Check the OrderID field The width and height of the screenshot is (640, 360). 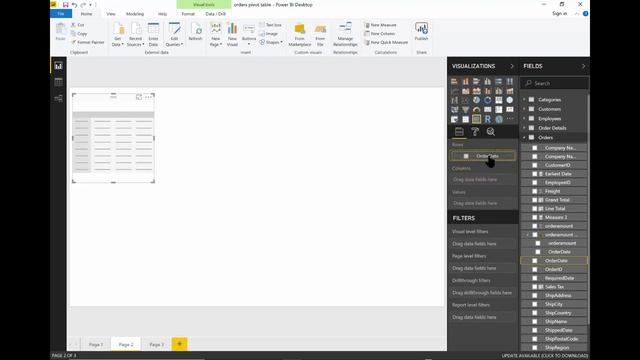click(535, 269)
